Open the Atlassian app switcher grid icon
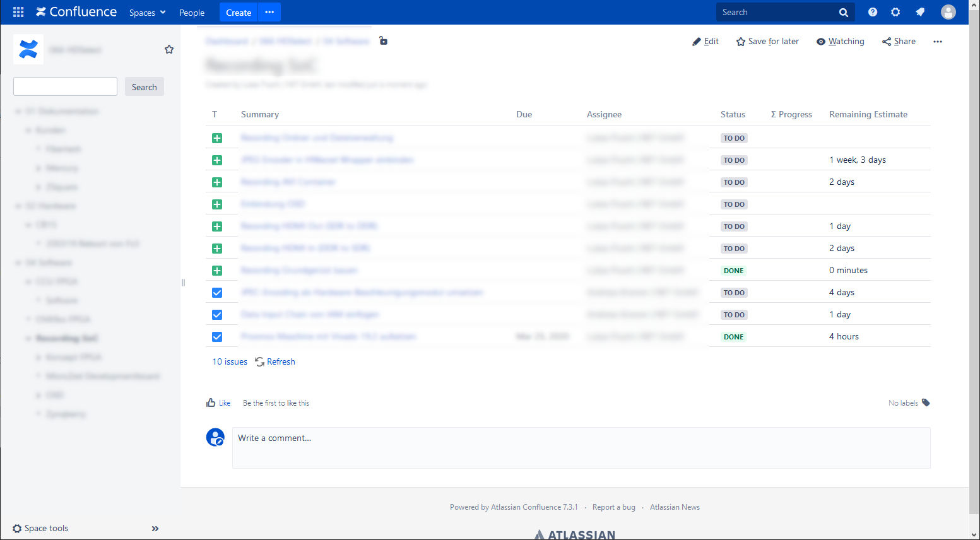This screenshot has width=980, height=540. tap(18, 11)
